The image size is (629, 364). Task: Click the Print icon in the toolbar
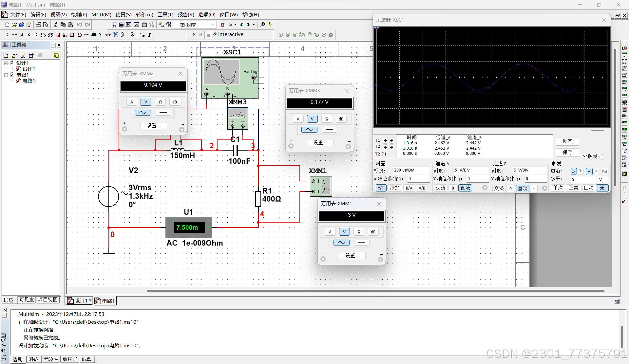[x=38, y=25]
